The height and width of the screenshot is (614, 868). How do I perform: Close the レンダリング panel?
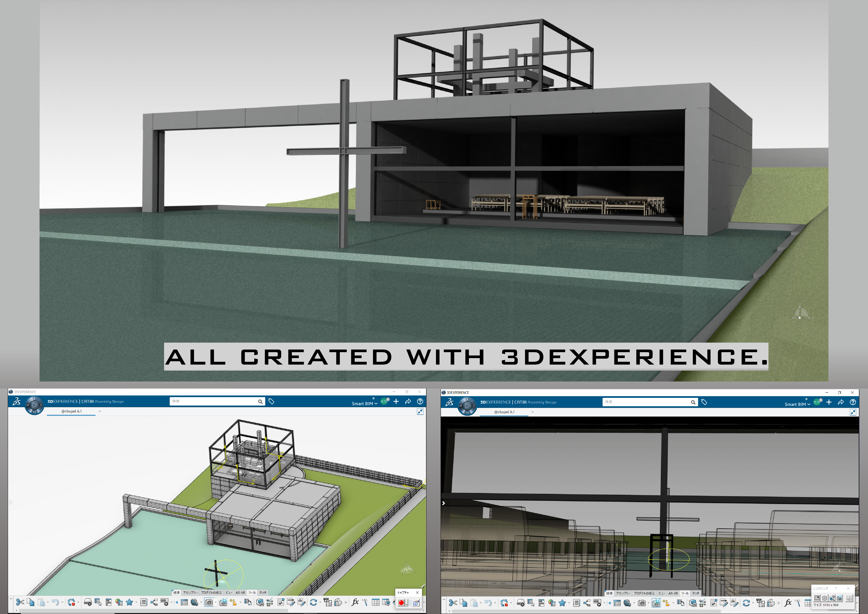848,589
